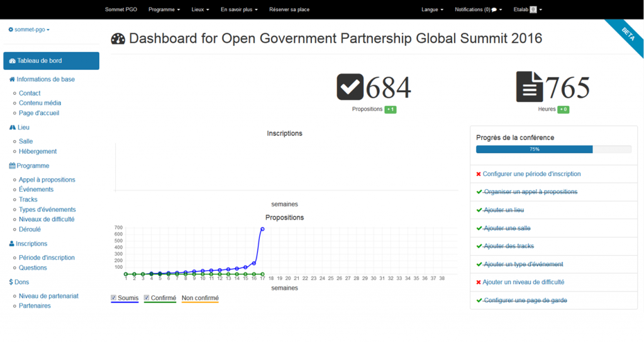The image size is (644, 343).
Task: Click the Etalab user avatar
Action: [533, 9]
